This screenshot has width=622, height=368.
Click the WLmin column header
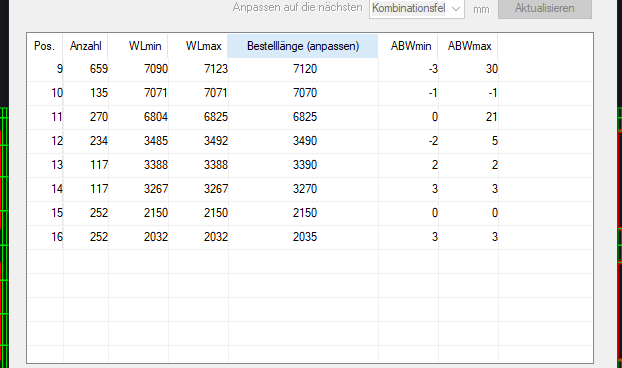138,46
